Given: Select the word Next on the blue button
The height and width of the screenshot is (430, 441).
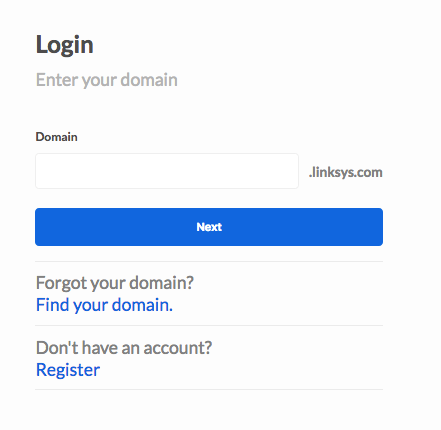Looking at the screenshot, I should pos(209,227).
